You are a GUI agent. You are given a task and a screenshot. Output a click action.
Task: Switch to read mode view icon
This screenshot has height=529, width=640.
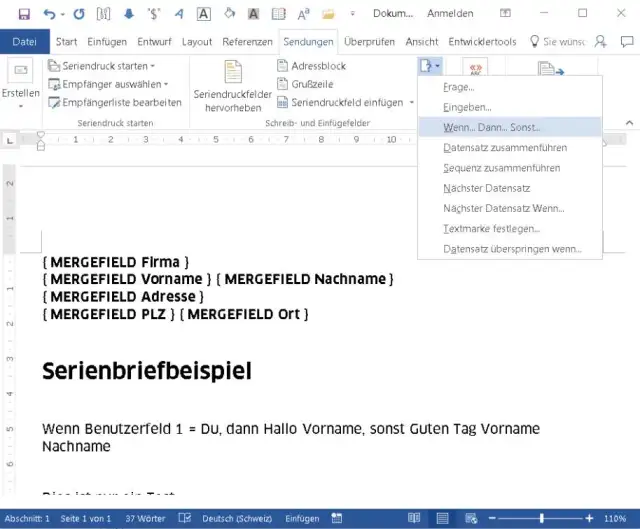click(x=414, y=518)
